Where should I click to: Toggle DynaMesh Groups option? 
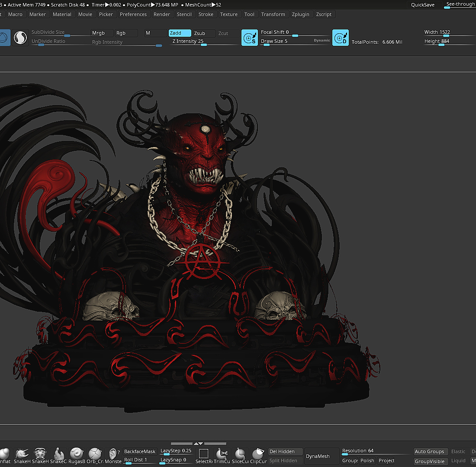click(350, 461)
